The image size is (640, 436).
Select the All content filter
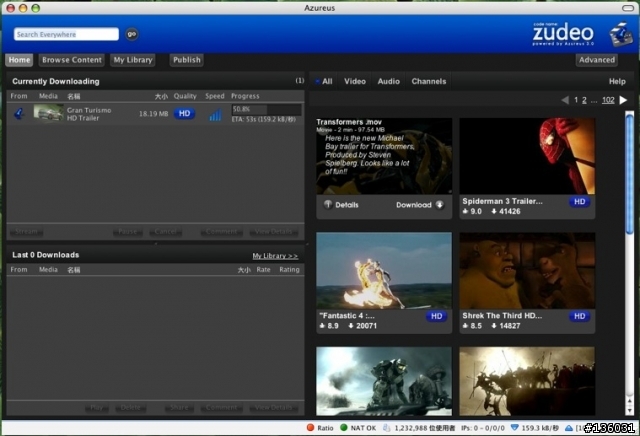click(327, 81)
